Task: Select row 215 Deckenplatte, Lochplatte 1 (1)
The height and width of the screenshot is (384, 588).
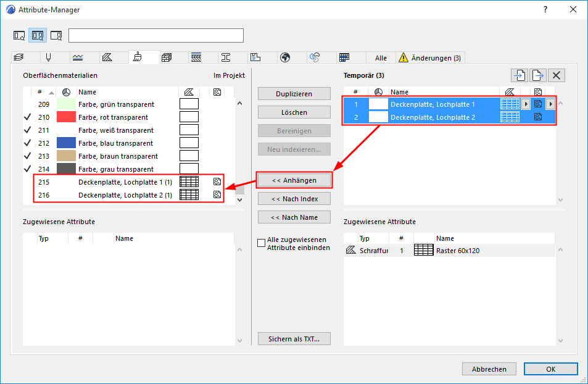Action: 128,182
